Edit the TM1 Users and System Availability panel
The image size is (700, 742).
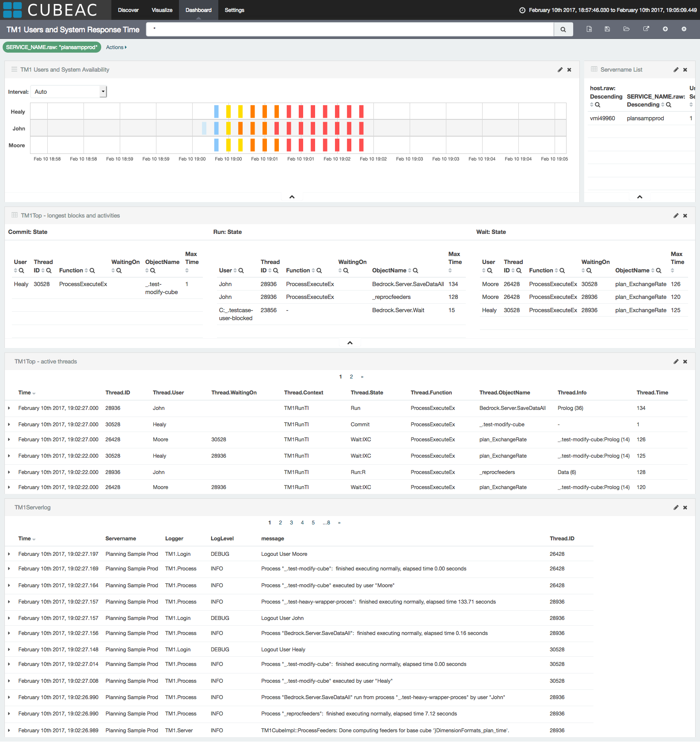tap(560, 70)
